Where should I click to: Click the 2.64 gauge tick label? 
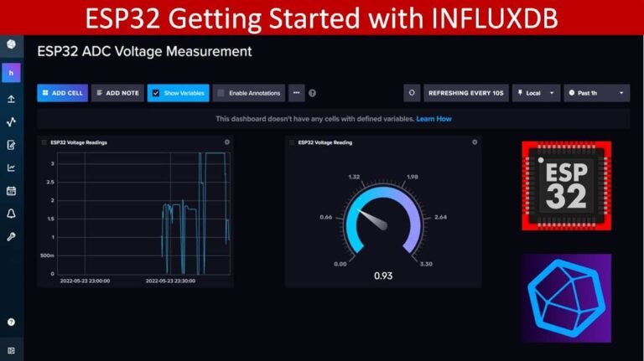click(x=440, y=217)
